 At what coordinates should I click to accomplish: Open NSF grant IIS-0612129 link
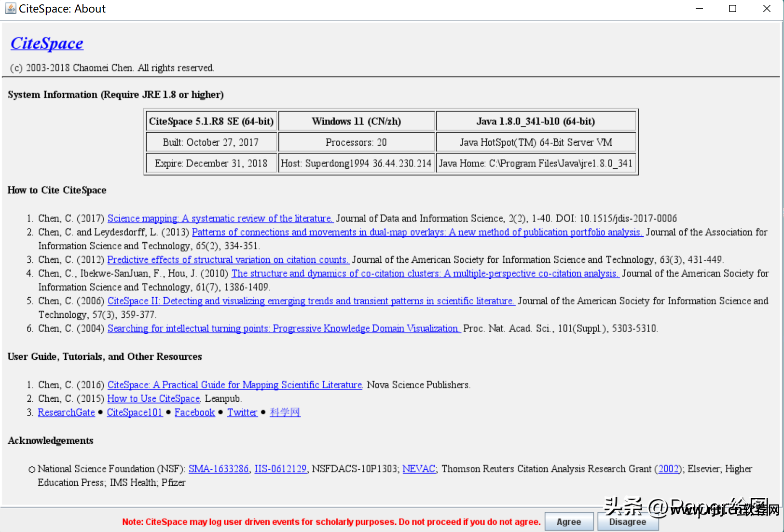click(x=280, y=469)
